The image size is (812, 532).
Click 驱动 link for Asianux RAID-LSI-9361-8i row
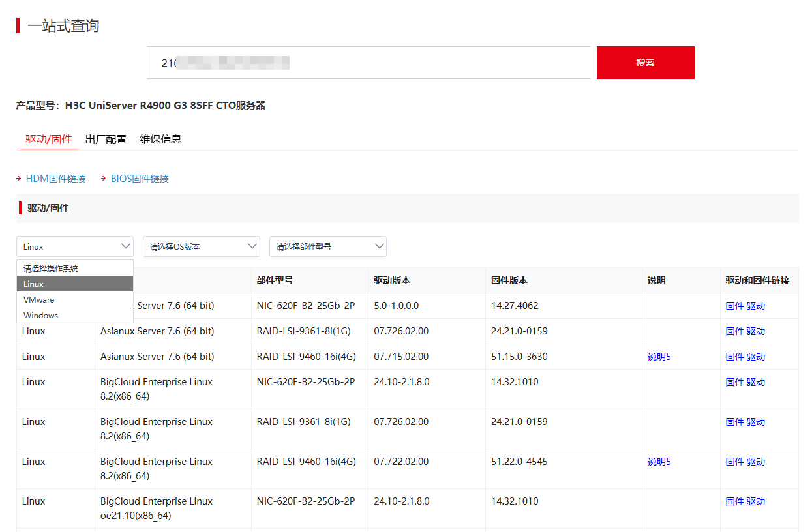coord(756,331)
